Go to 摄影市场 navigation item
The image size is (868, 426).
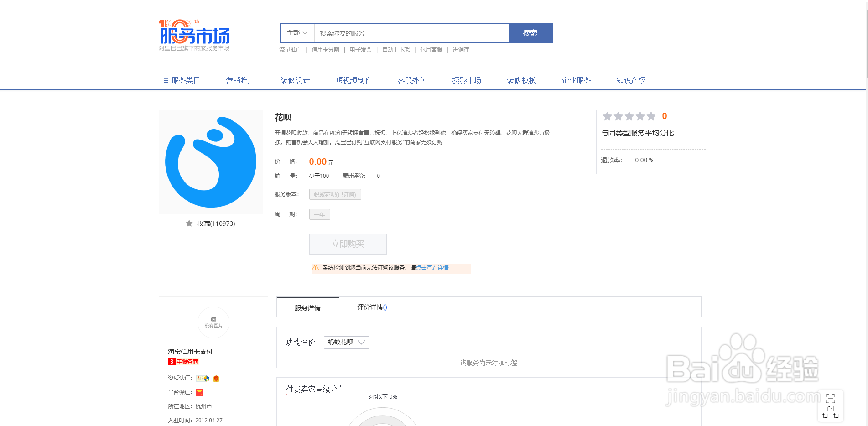tap(467, 80)
